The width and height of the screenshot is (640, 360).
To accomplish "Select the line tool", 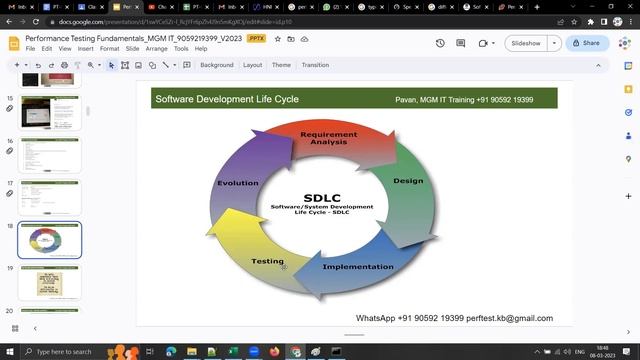I will 166,65.
